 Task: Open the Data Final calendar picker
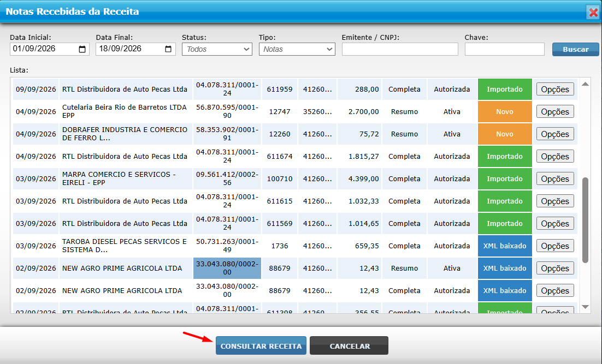pos(168,49)
